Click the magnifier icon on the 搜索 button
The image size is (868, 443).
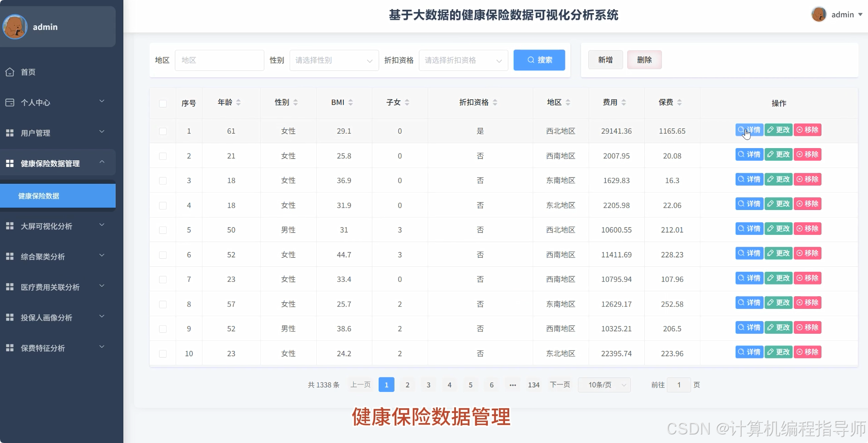click(x=531, y=60)
